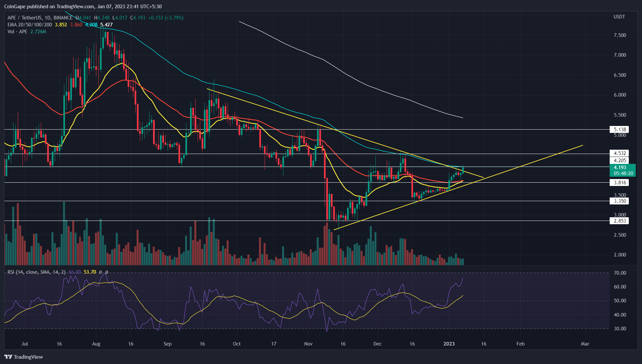Click the RSI value 66.00
The image size is (642, 364).
(75, 272)
